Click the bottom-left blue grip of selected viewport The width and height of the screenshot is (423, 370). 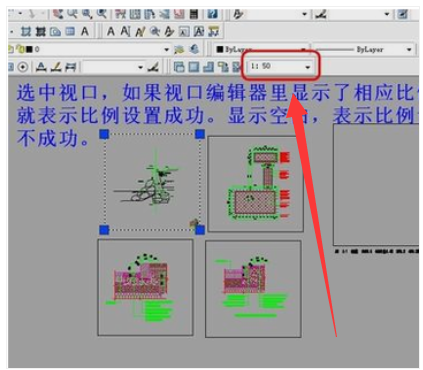104,230
